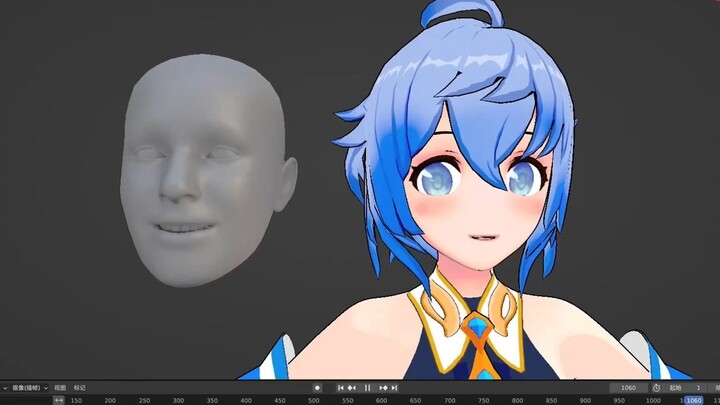Toggle the auto keying record button
Screen dimensions: 720x405
(317, 388)
